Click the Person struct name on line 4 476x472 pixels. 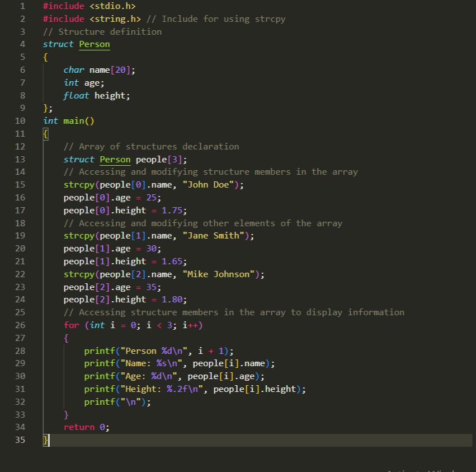click(x=95, y=44)
